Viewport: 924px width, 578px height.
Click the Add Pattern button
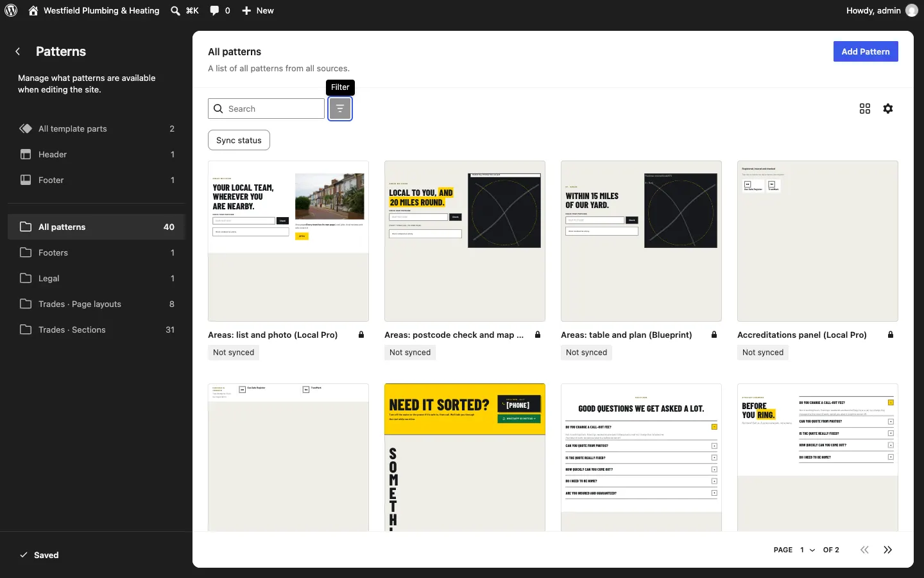coord(866,51)
